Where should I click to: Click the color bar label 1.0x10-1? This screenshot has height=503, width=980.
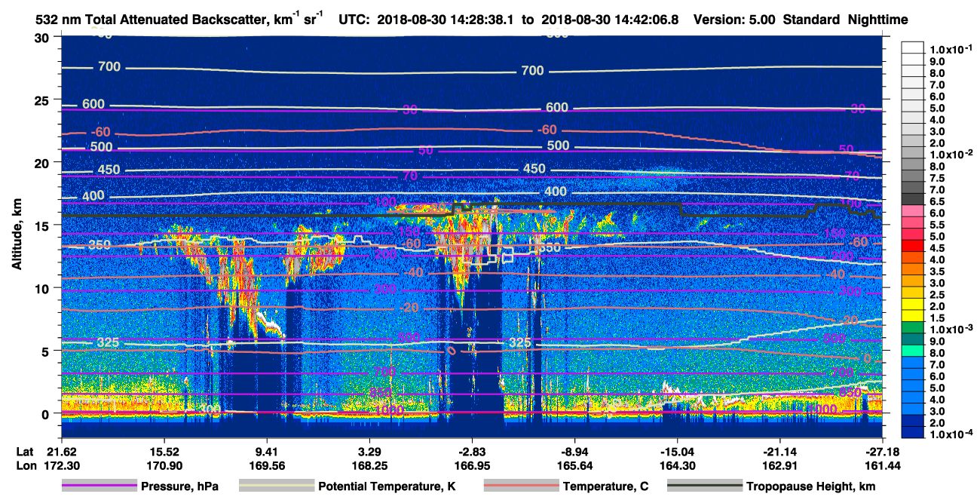[x=950, y=50]
